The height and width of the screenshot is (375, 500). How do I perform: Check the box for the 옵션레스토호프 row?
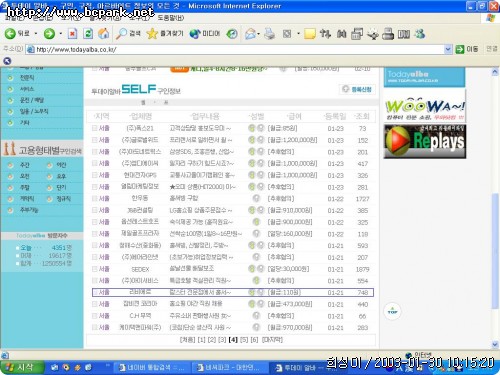94,222
